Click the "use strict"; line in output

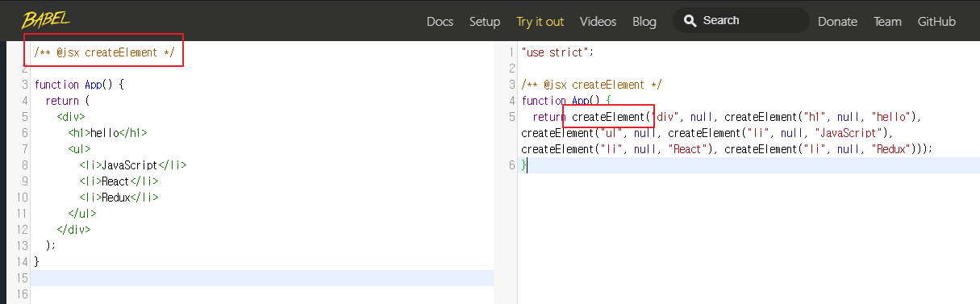click(x=557, y=52)
